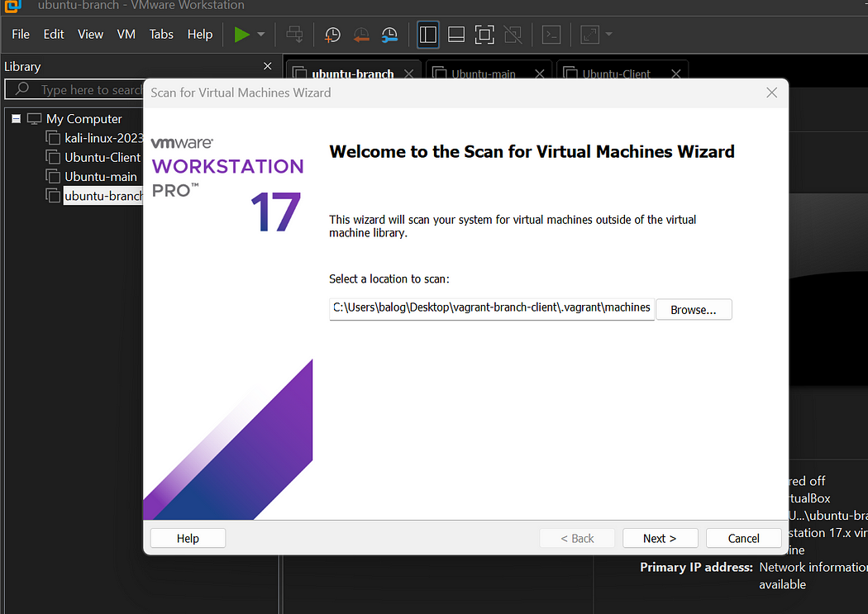This screenshot has height=614, width=868.
Task: Click the wizard Help button
Action: tap(188, 538)
